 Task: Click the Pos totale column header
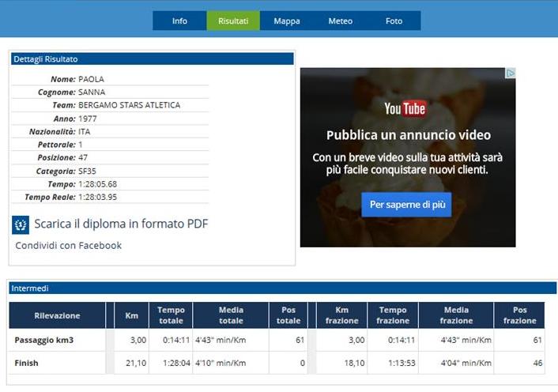coord(288,315)
